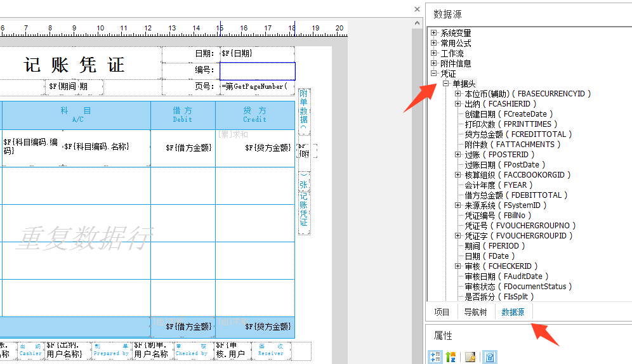Select $F{借方金额} in the total row
Screen dimensions: 632x364
(x=183, y=327)
